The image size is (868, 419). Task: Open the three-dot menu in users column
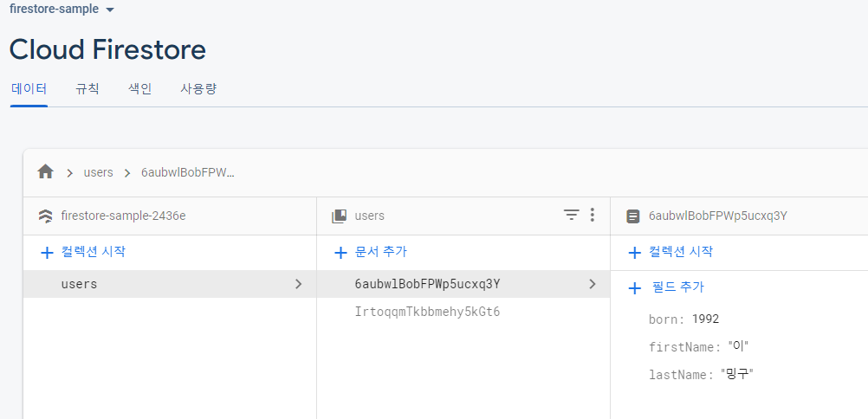pos(593,215)
